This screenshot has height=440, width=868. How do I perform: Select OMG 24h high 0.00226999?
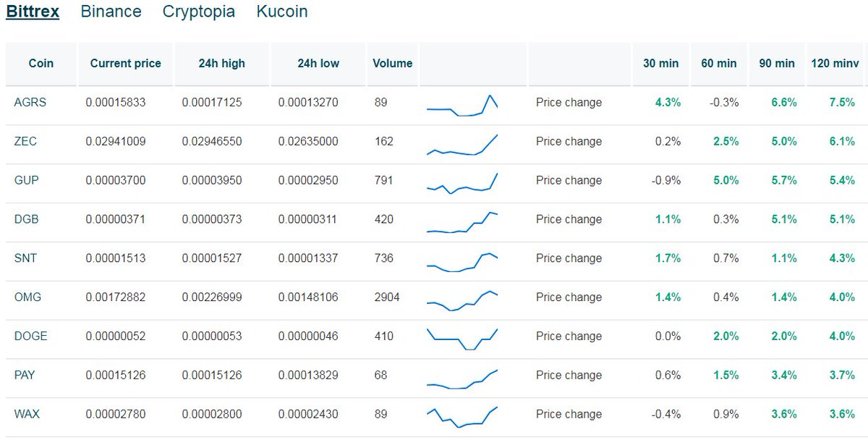pyautogui.click(x=212, y=298)
